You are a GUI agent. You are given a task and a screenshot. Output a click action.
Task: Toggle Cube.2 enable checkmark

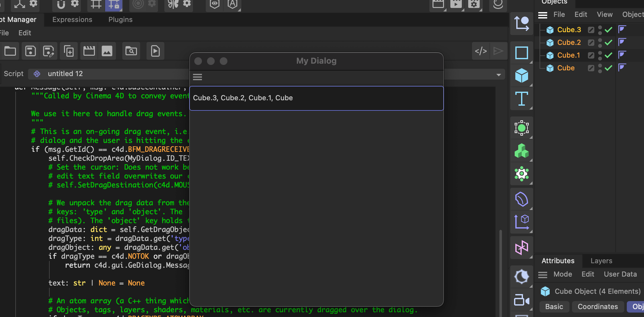pyautogui.click(x=608, y=43)
